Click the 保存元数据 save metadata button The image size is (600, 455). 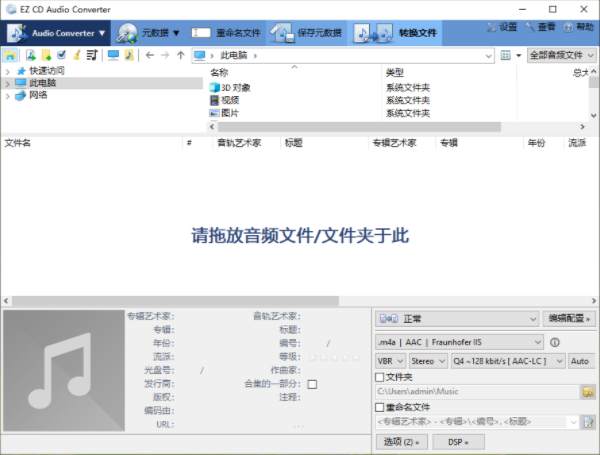click(306, 33)
